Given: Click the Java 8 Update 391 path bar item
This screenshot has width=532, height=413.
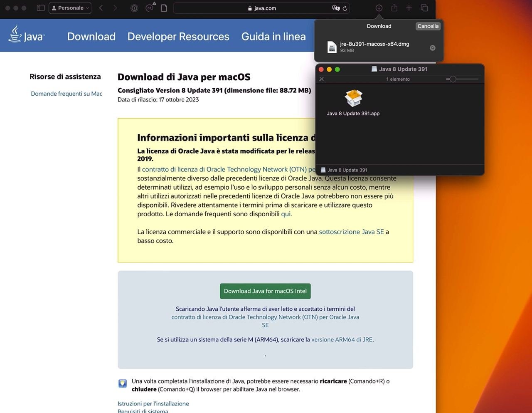Looking at the screenshot, I should coord(344,170).
